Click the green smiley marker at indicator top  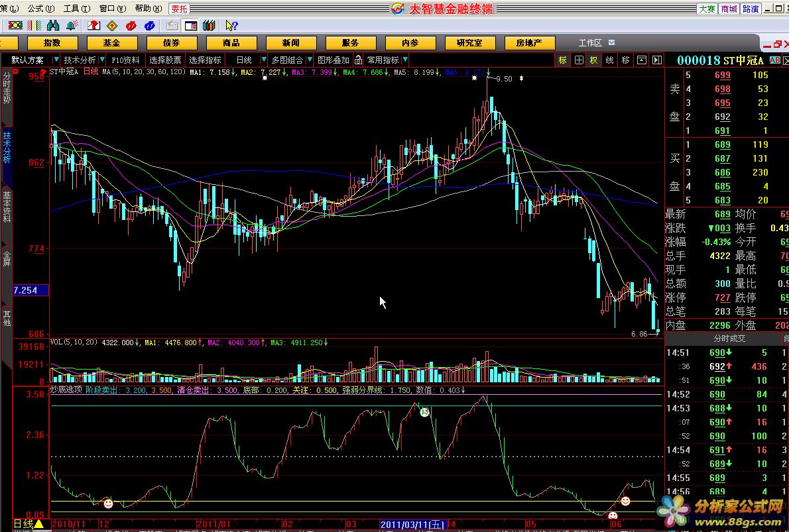(425, 412)
